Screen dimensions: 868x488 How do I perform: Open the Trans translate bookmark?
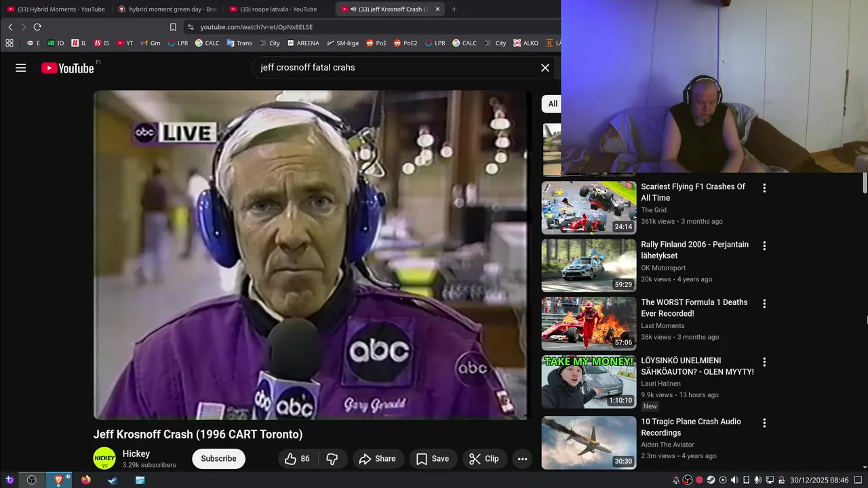tap(239, 43)
